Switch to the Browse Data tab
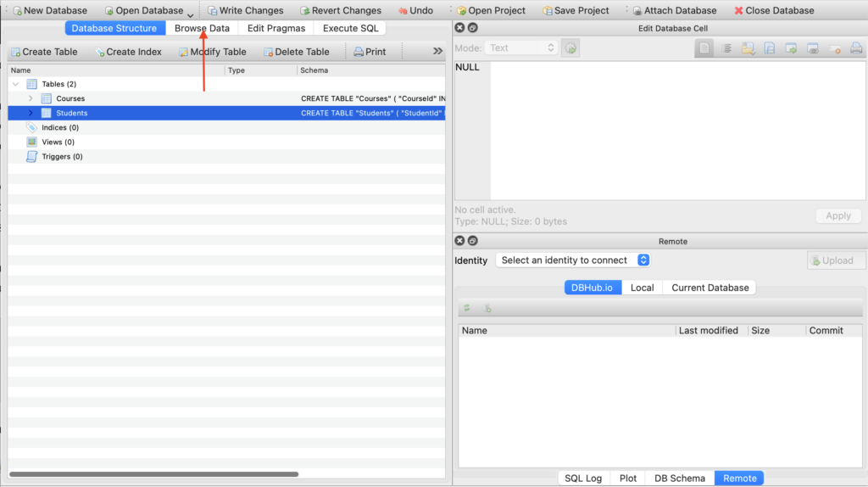 202,28
